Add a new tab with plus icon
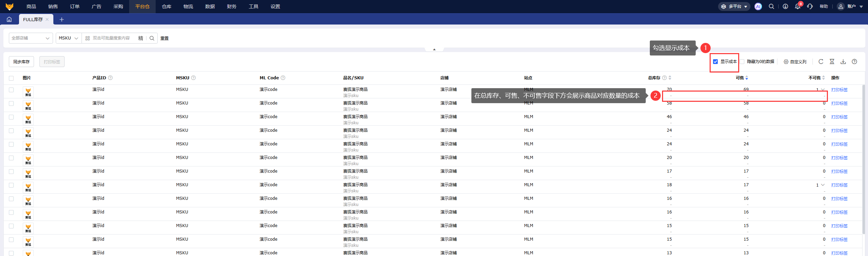The image size is (868, 256). click(62, 19)
